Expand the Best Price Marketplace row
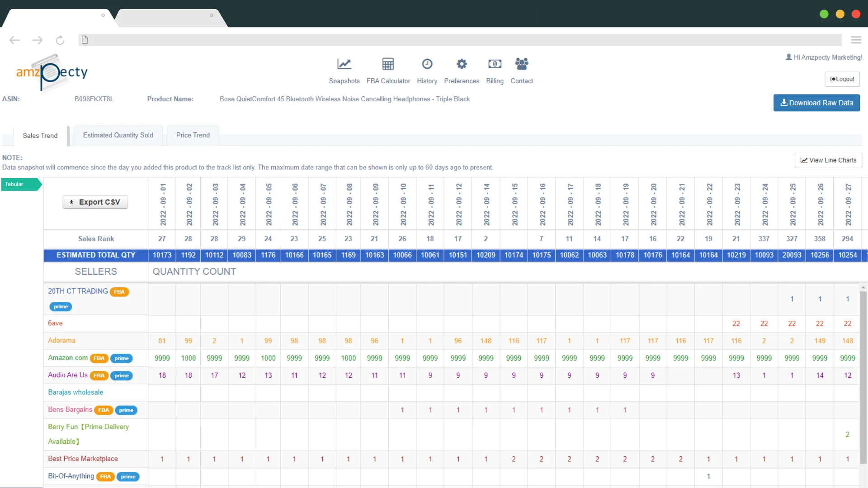The image size is (868, 488). 83,458
